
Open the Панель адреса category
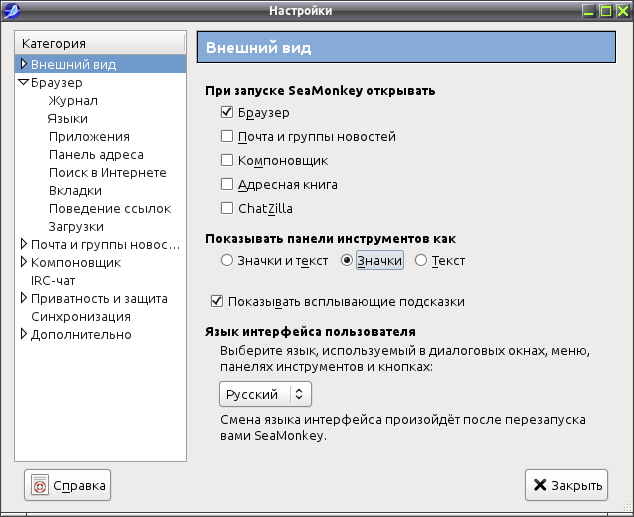(96, 154)
